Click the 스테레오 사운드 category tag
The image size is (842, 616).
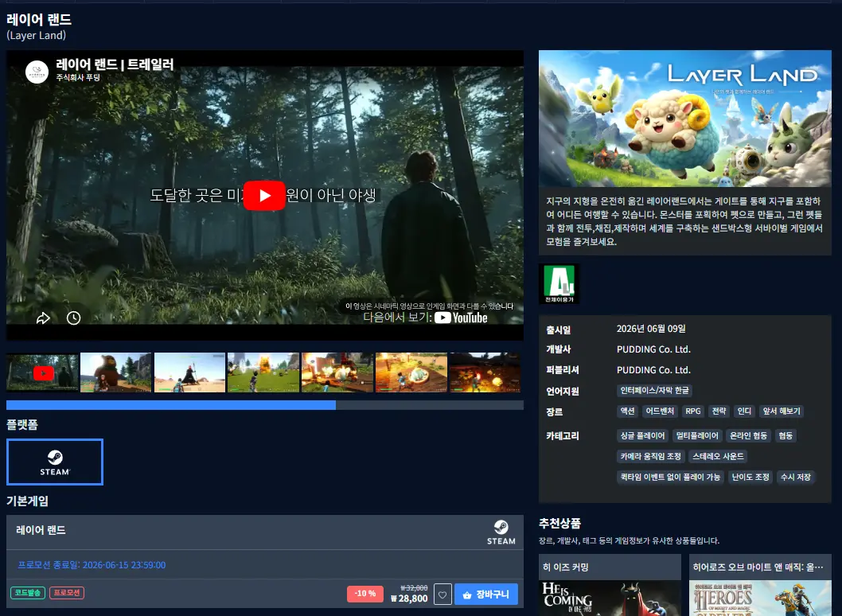718,457
